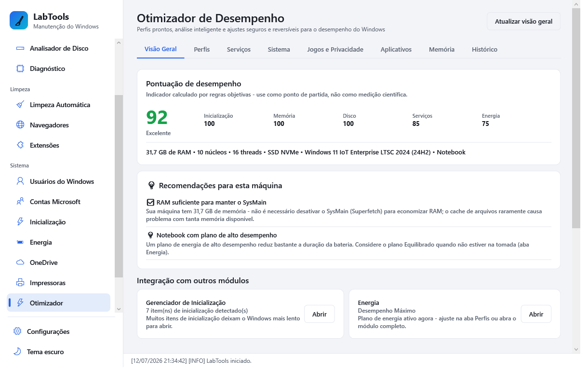This screenshot has width=588, height=386.
Task: Click sidebar scrollbar down arrow
Action: [119, 309]
